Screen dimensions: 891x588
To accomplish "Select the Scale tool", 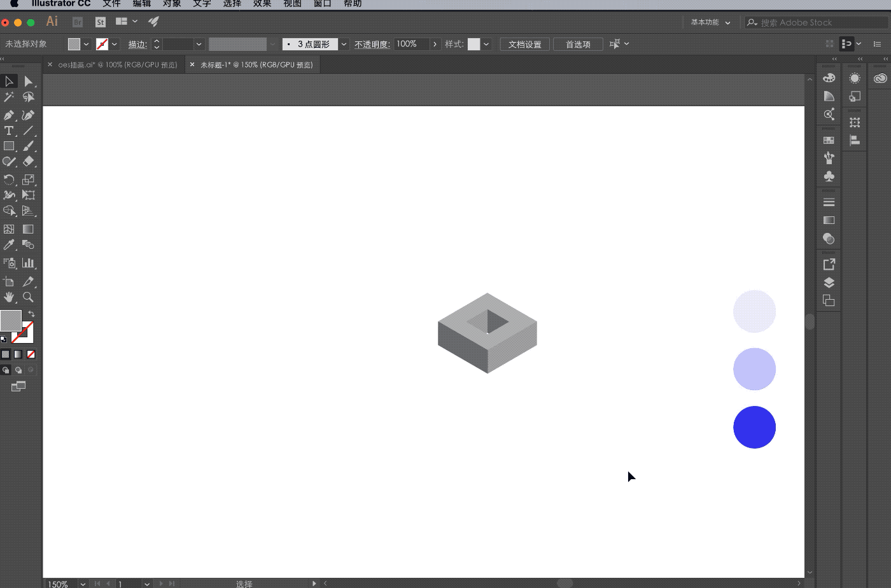I will 28,179.
